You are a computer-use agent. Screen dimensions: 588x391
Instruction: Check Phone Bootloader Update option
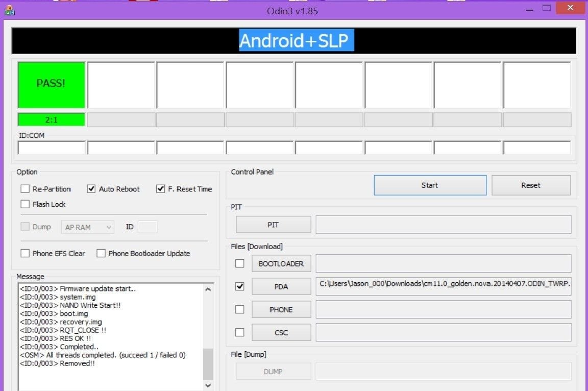point(101,253)
